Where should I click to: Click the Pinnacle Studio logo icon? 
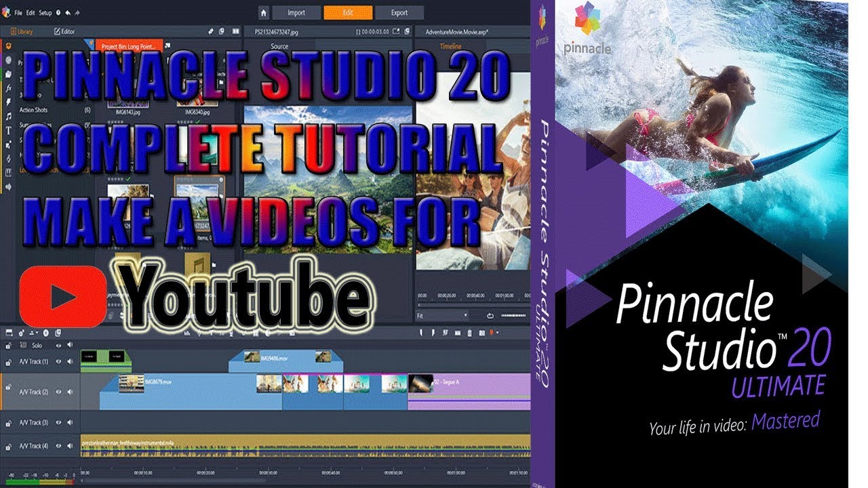pos(6,12)
